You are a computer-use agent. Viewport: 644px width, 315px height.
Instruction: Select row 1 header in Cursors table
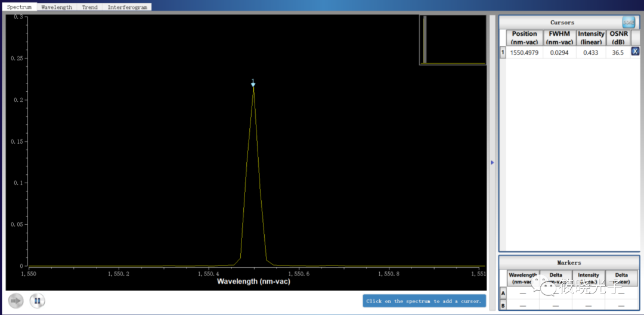(502, 52)
